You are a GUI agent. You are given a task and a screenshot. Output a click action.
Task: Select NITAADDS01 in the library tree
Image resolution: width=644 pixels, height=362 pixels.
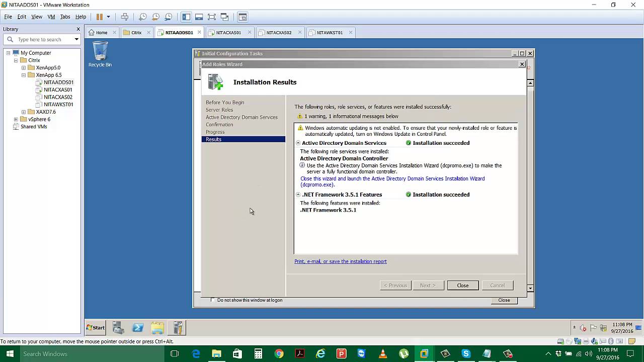58,82
